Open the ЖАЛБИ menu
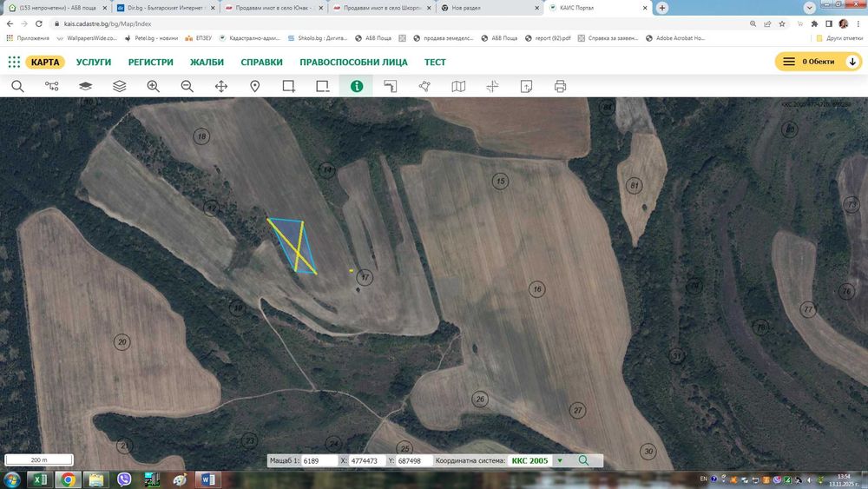The width and height of the screenshot is (868, 489). 207,62
